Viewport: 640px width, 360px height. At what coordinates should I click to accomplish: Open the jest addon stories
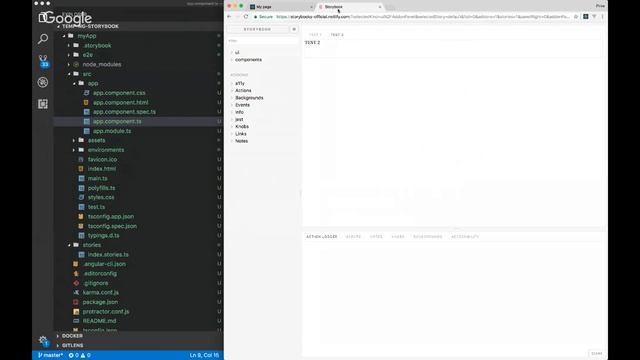point(239,120)
